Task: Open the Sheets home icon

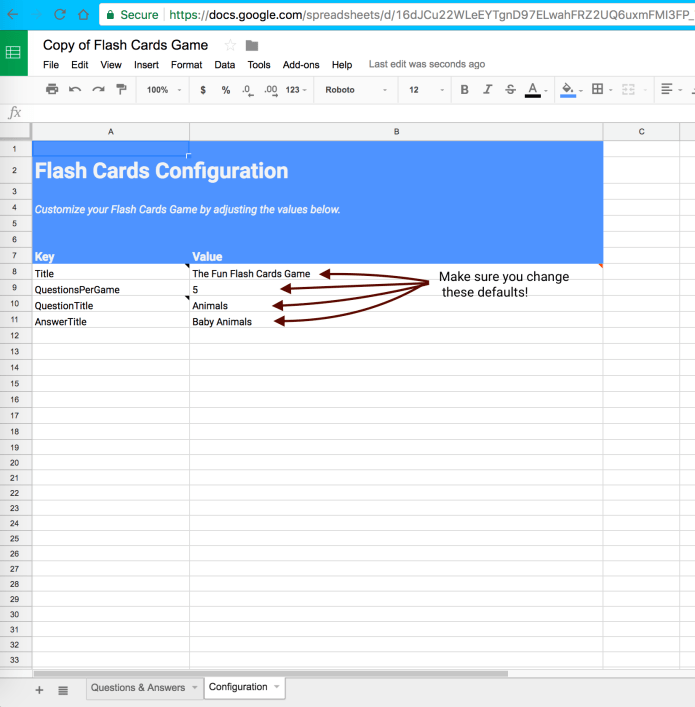Action: pyautogui.click(x=14, y=53)
